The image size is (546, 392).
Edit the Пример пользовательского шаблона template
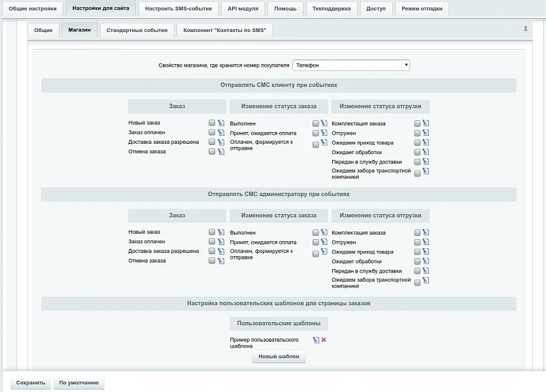click(316, 340)
